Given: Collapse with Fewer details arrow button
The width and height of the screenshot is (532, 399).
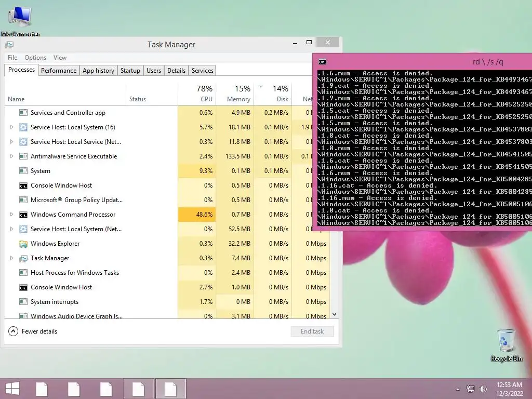Looking at the screenshot, I should pyautogui.click(x=13, y=331).
